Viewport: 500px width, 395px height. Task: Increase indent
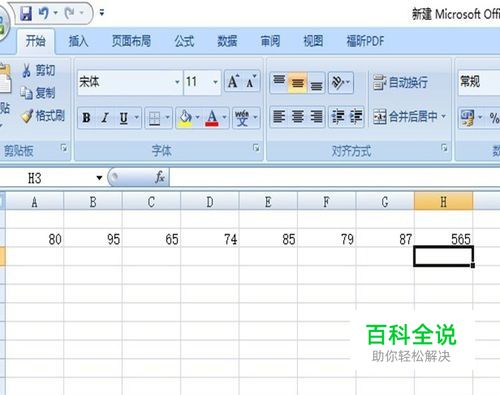click(x=355, y=117)
